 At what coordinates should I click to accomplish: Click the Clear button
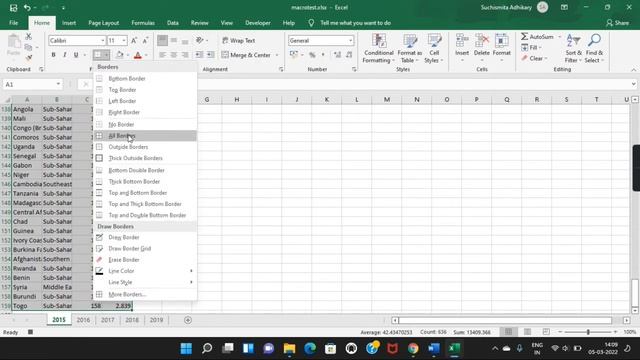[534, 58]
